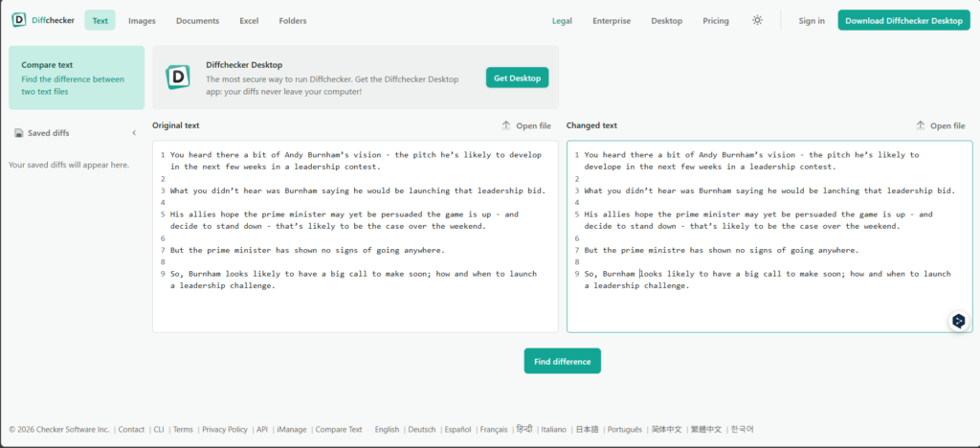Select 한국어 language in footer

click(743, 429)
